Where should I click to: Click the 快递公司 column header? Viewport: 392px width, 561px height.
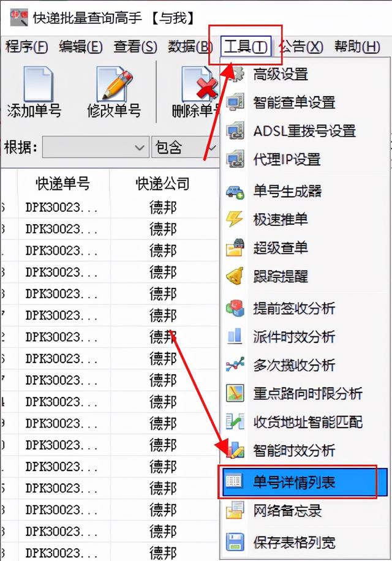tap(163, 183)
